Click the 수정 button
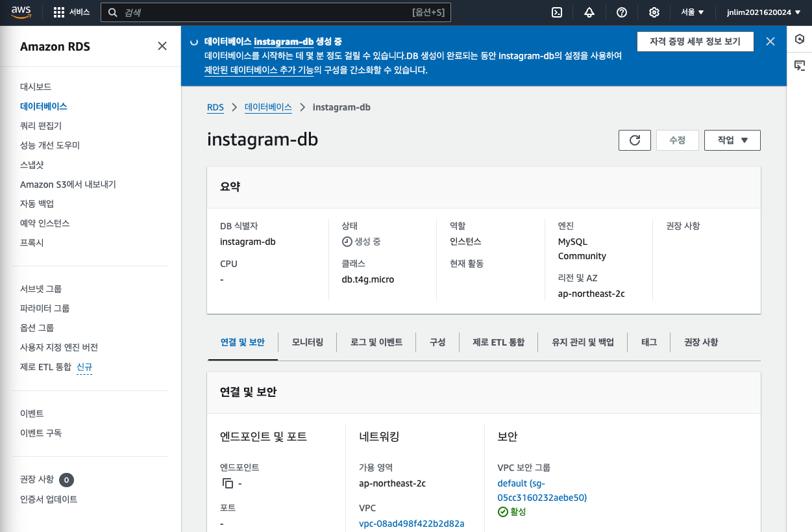The width and height of the screenshot is (812, 532). point(678,140)
